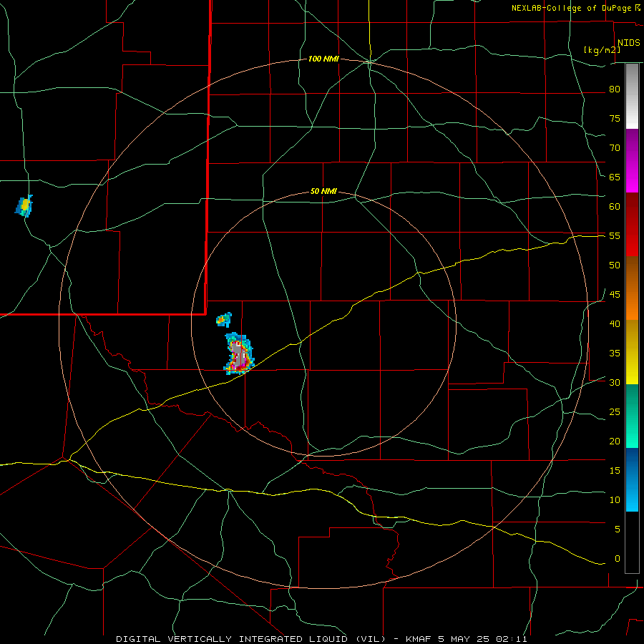
Task: Click the legend value 80
Action: tap(615, 89)
